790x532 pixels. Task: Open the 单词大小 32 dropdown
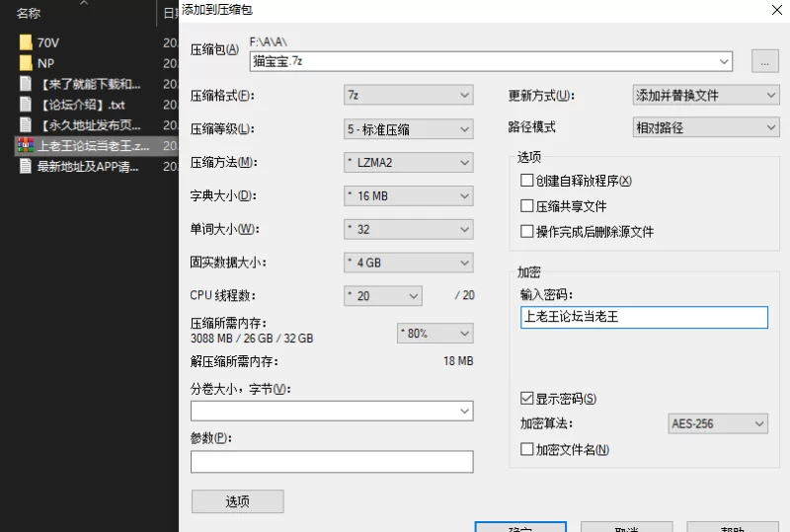(x=409, y=229)
